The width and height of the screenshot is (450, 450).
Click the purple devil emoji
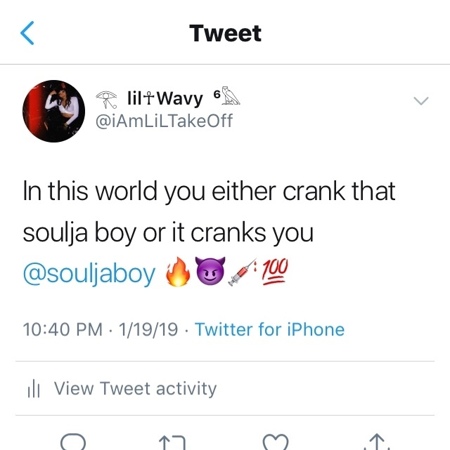(x=210, y=271)
